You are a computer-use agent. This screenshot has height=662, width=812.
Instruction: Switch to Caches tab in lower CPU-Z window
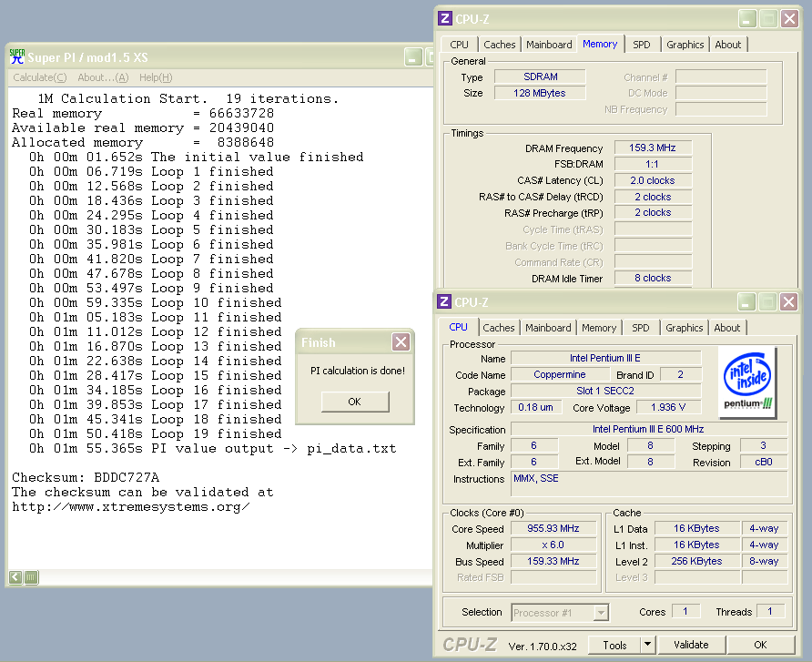[498, 328]
